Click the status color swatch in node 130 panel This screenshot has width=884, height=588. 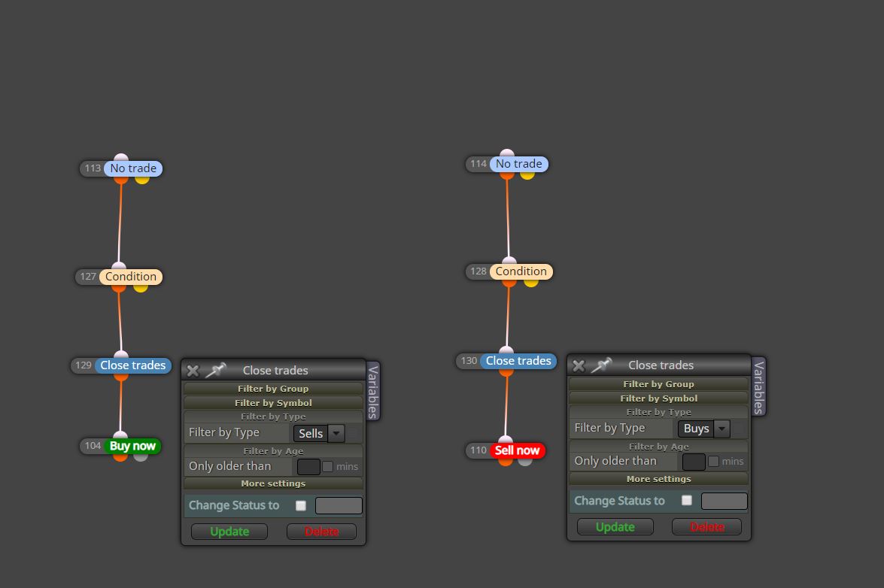pos(725,502)
